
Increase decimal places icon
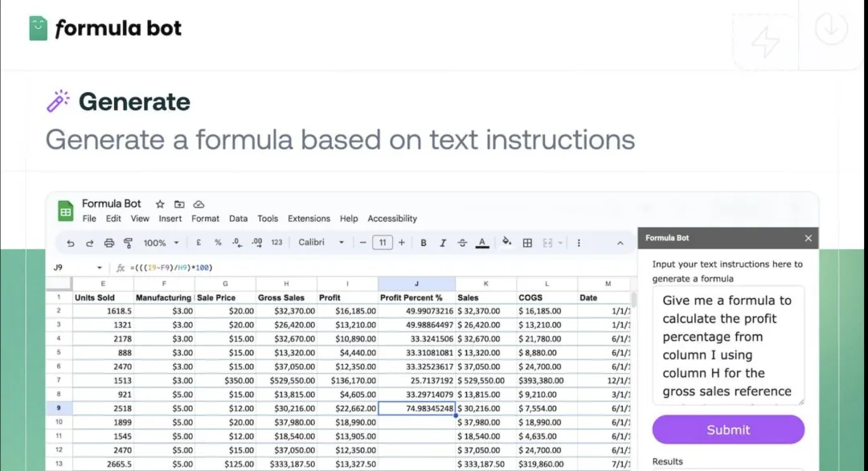[257, 243]
